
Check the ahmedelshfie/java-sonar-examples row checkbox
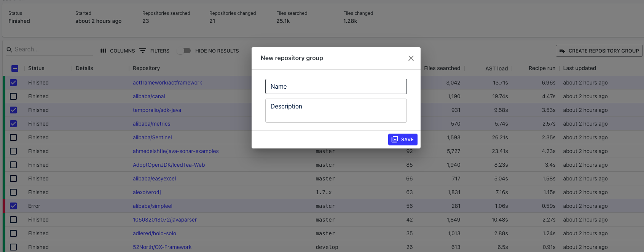[13, 151]
